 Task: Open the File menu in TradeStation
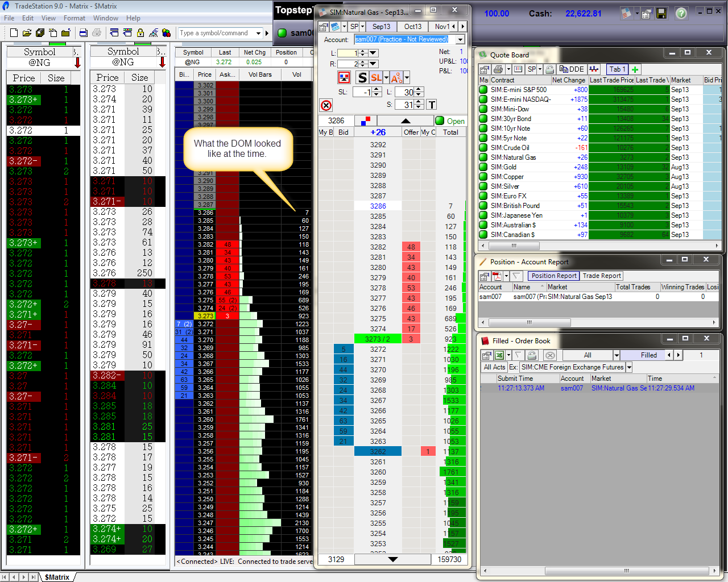point(9,18)
